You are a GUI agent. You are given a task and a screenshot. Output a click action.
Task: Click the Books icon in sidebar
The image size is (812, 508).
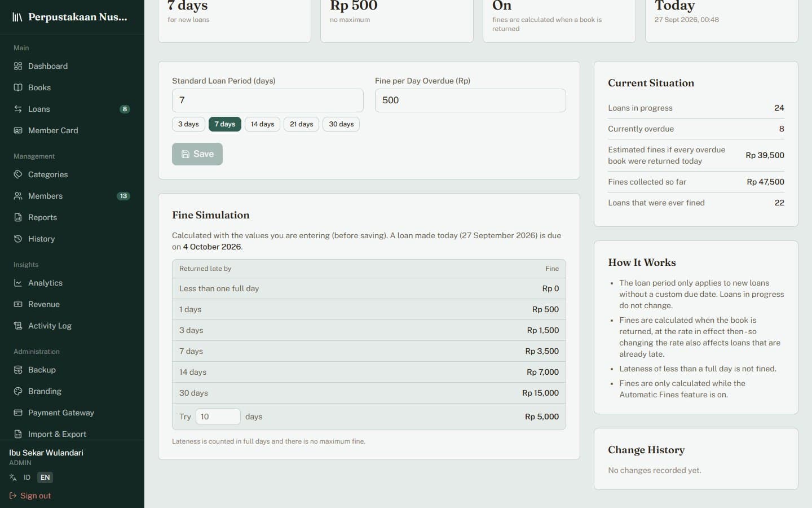tap(18, 87)
